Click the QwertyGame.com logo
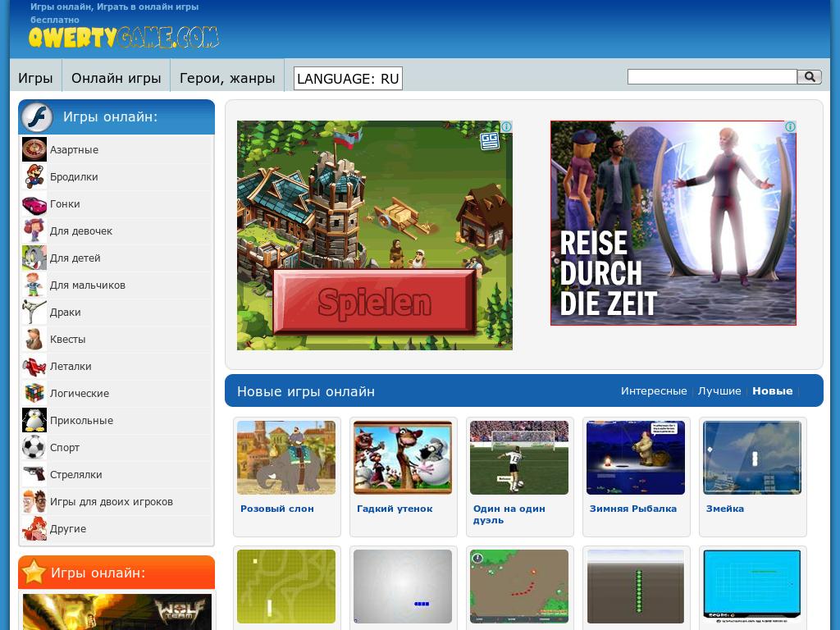Viewport: 840px width, 630px height. 124,38
